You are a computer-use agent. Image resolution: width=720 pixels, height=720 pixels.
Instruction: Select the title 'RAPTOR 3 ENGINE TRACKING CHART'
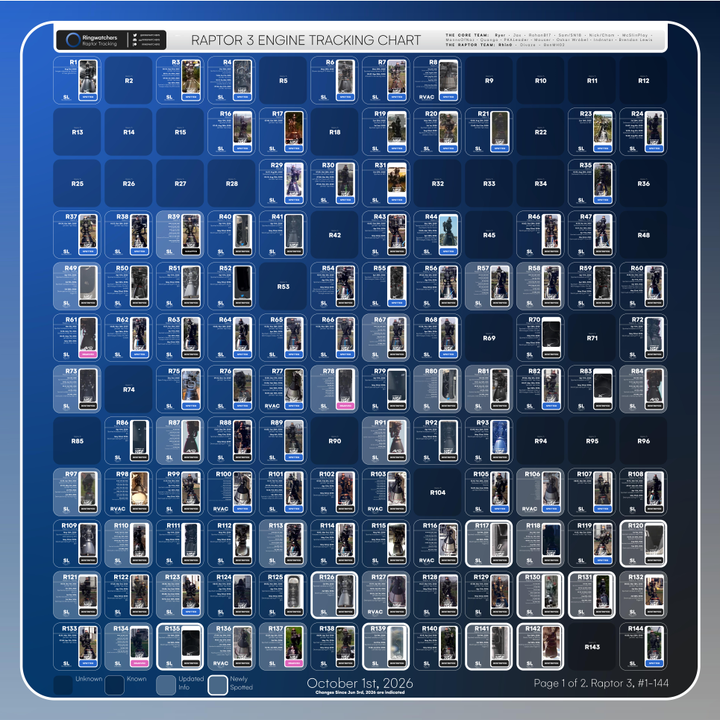(306, 40)
